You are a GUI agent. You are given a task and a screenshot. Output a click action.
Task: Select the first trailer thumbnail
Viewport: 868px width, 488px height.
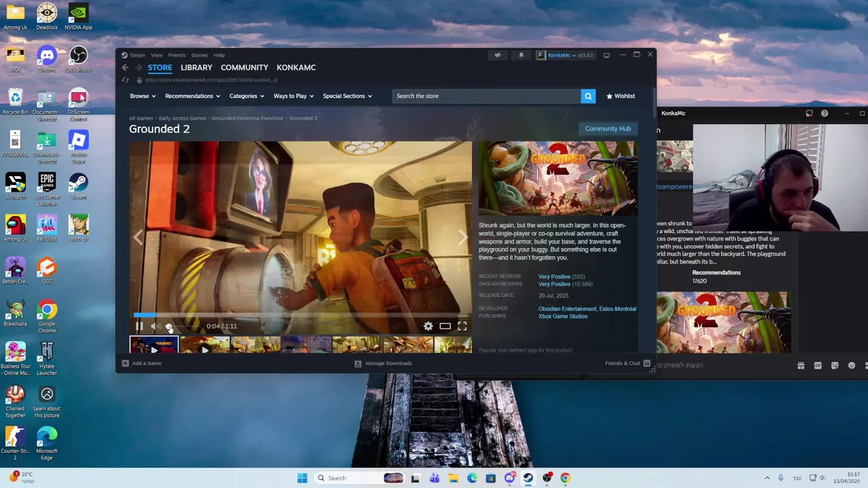[x=154, y=346]
